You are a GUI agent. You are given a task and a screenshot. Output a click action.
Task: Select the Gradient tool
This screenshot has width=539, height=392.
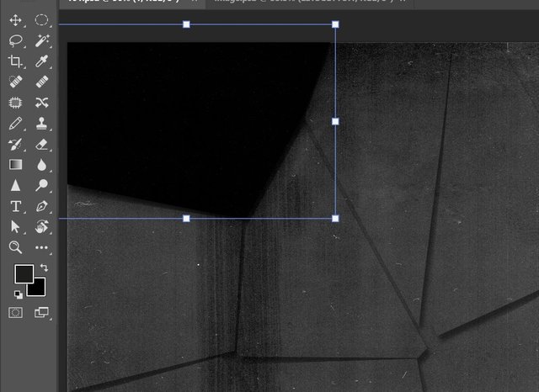[15, 165]
